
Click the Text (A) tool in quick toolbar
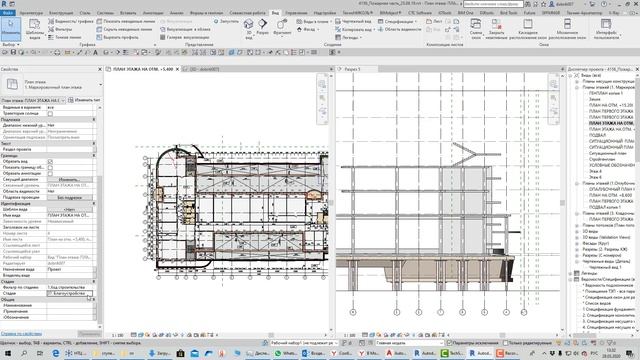click(x=96, y=52)
